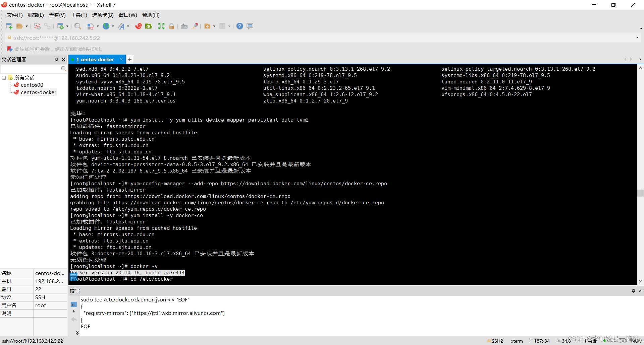Close the centos-docker tab
This screenshot has width=644, height=345.
click(x=121, y=59)
